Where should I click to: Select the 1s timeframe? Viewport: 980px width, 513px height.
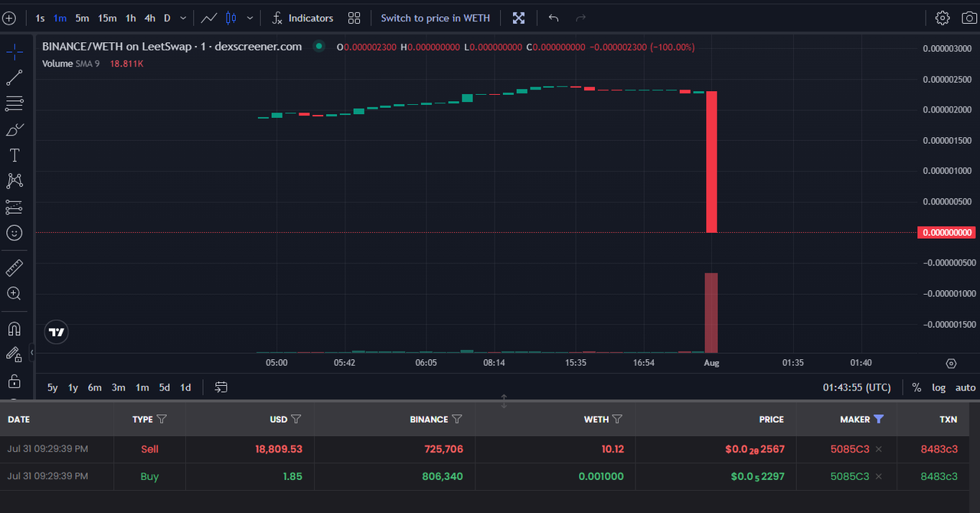[40, 18]
